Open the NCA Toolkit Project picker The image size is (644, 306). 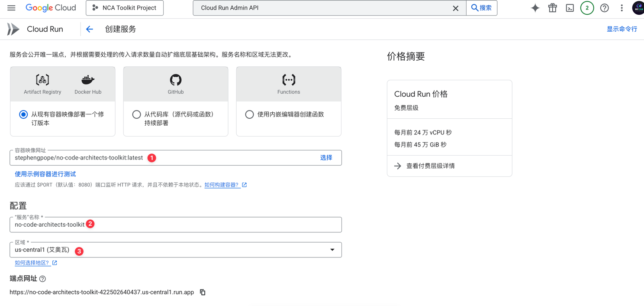(x=125, y=8)
